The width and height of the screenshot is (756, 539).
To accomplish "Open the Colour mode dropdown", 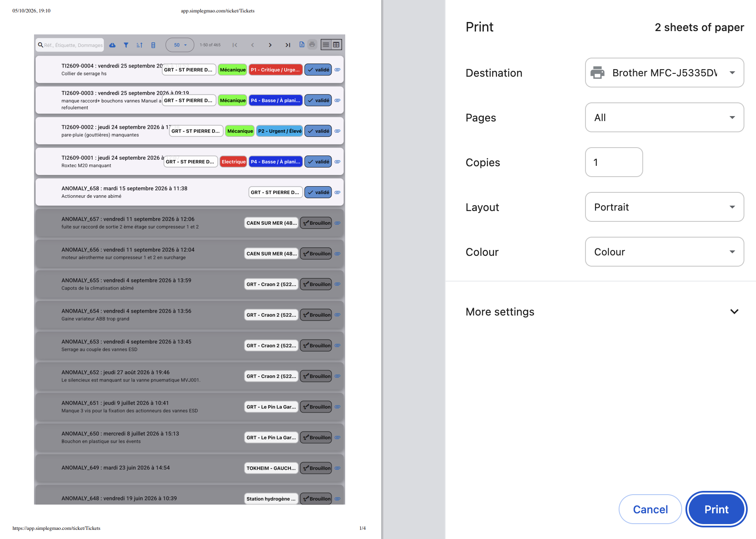I will point(664,252).
